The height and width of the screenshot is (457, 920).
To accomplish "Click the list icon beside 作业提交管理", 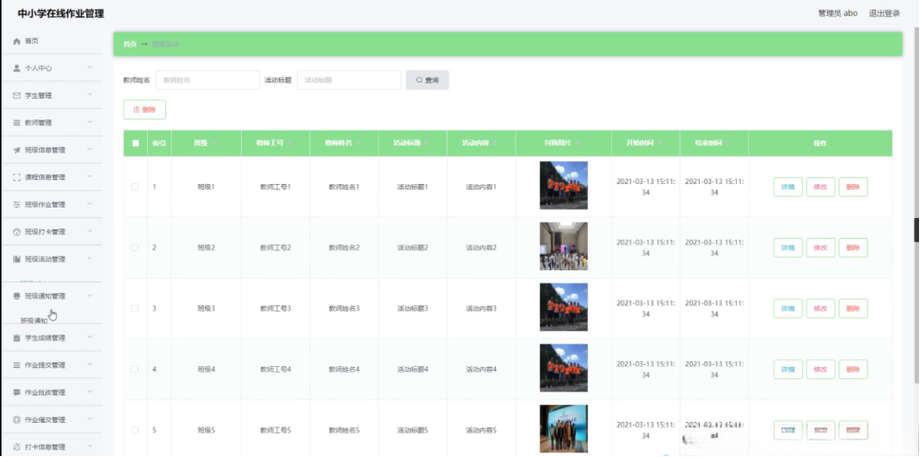I will click(16, 365).
